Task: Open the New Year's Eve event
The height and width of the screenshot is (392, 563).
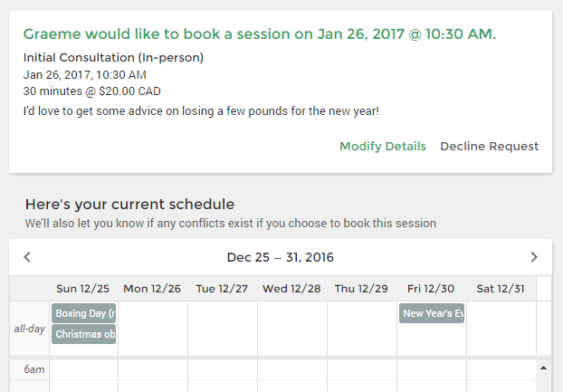Action: tap(432, 313)
